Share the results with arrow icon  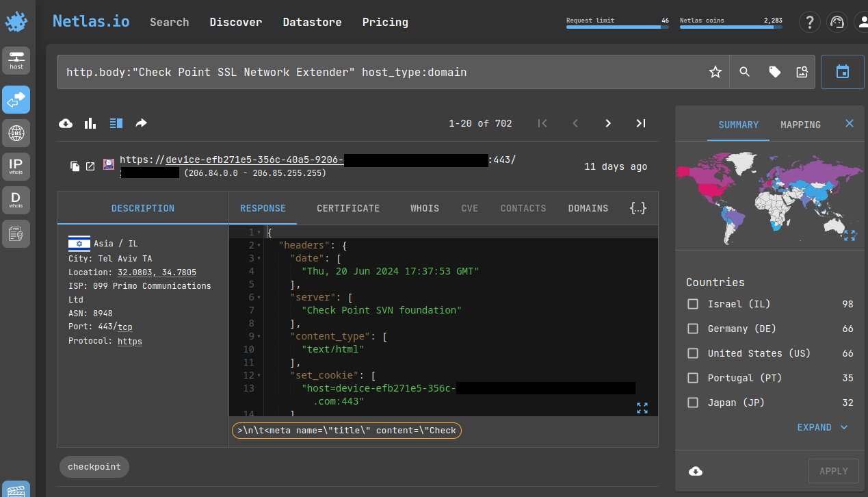(x=141, y=123)
